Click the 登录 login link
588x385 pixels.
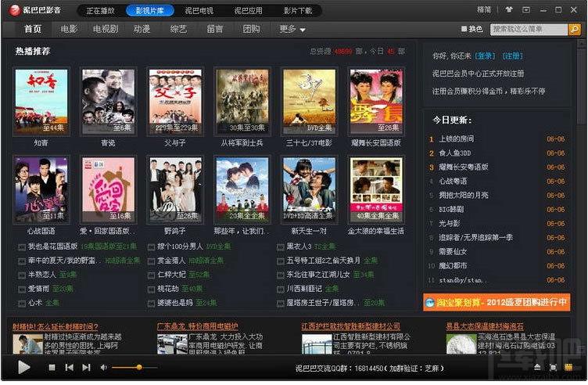(485, 56)
